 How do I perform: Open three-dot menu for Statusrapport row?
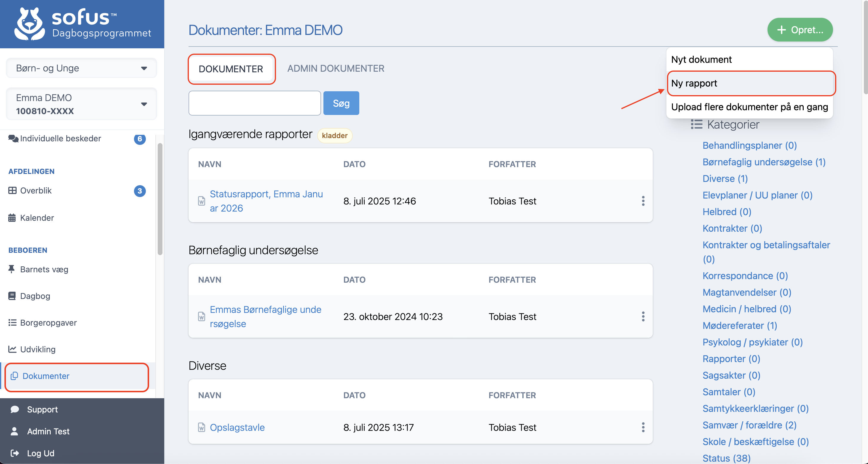(x=643, y=201)
